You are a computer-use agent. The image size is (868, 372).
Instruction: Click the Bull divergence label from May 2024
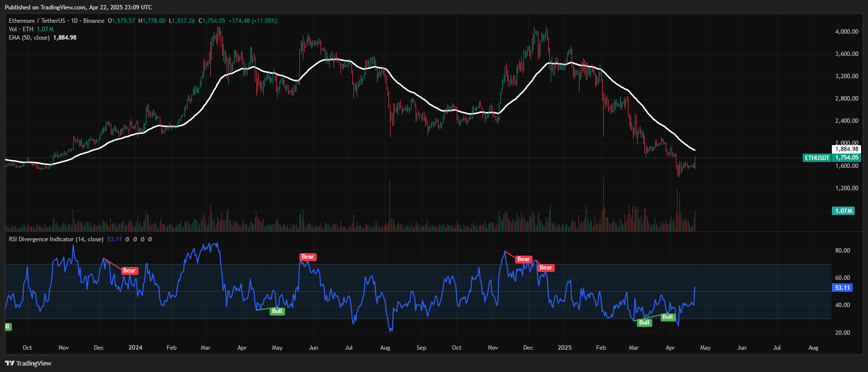[x=277, y=311]
